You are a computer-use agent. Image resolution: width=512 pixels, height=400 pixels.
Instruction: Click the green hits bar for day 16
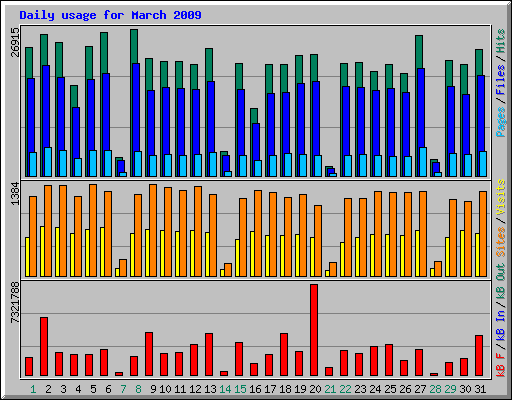[x=254, y=116]
